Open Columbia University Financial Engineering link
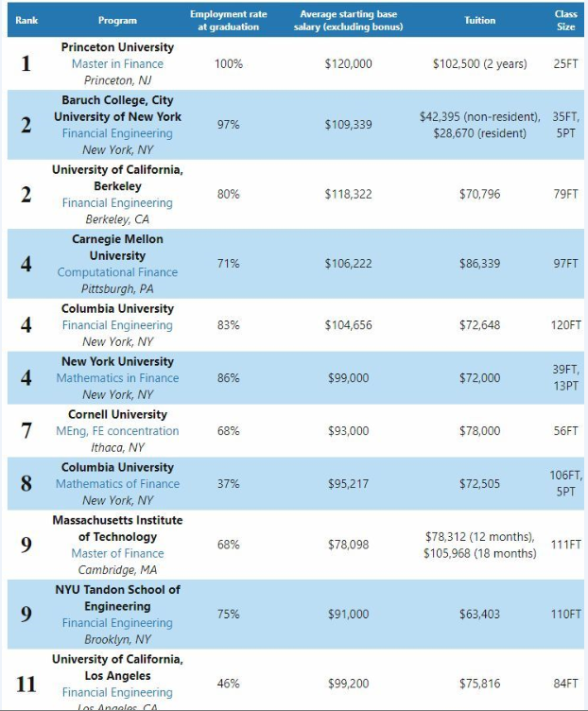588x711 pixels. (117, 325)
